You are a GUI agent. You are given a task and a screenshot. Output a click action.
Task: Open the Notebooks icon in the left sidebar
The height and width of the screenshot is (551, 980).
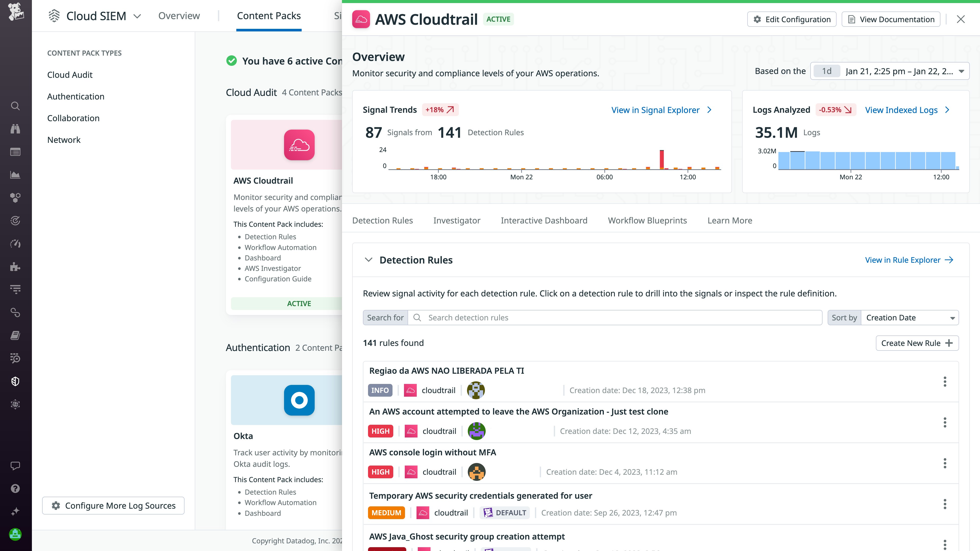point(15,335)
